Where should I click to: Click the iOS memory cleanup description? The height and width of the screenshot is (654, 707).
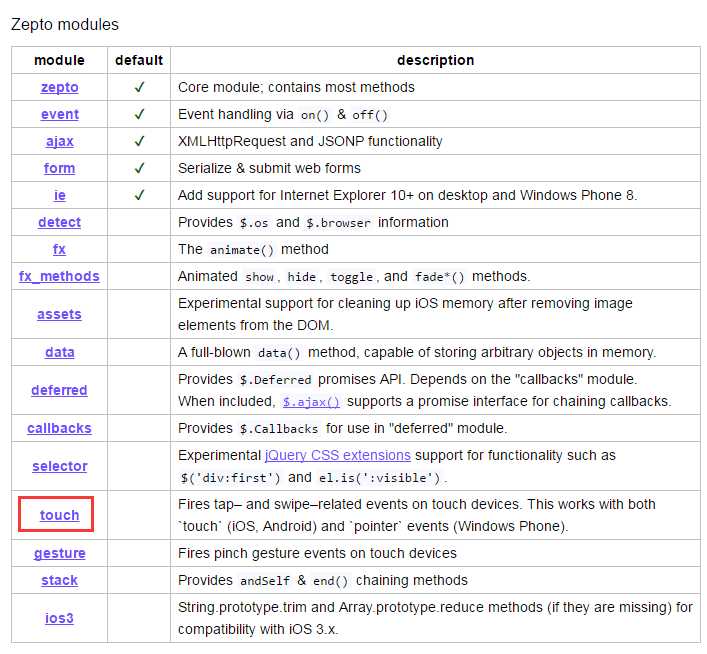coord(405,314)
